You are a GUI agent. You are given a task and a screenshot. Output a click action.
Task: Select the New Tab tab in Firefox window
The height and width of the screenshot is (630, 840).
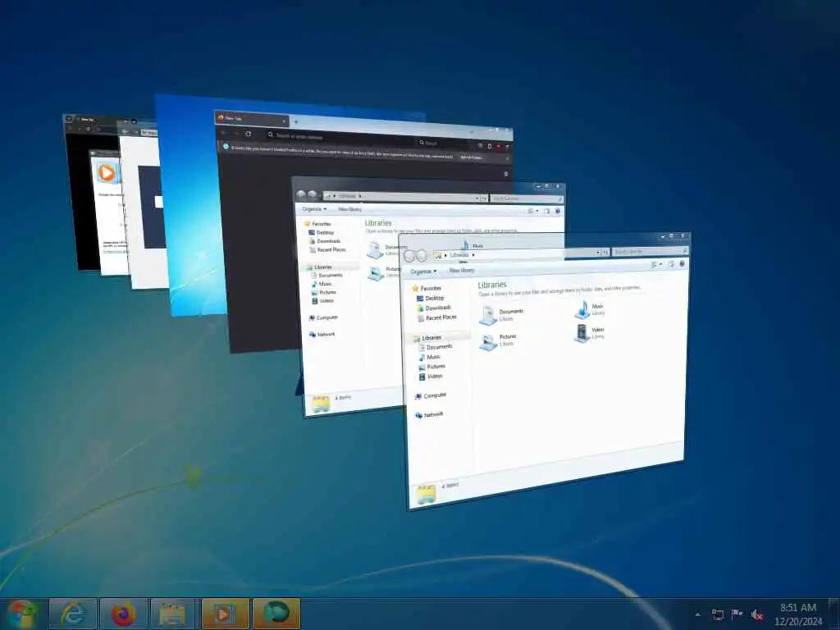tap(251, 118)
